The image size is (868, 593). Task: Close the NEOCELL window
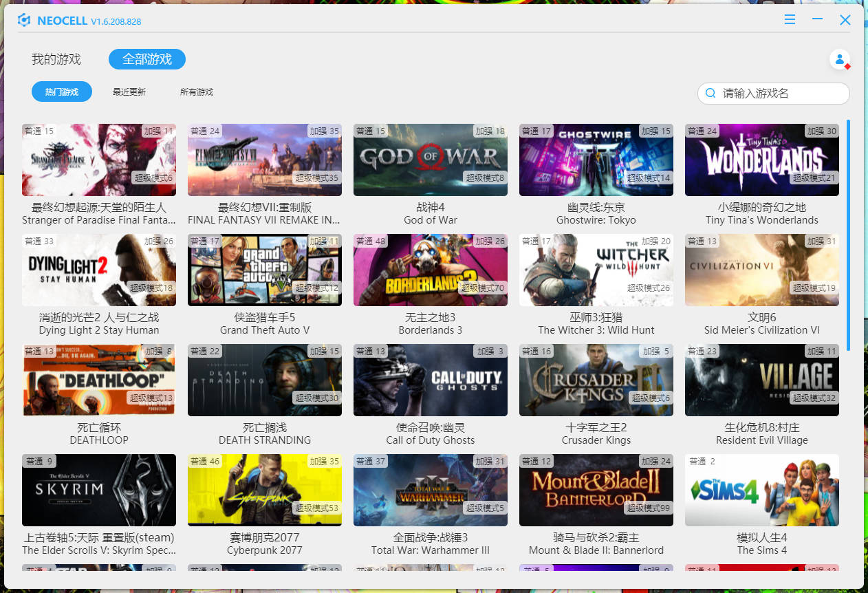pos(845,20)
